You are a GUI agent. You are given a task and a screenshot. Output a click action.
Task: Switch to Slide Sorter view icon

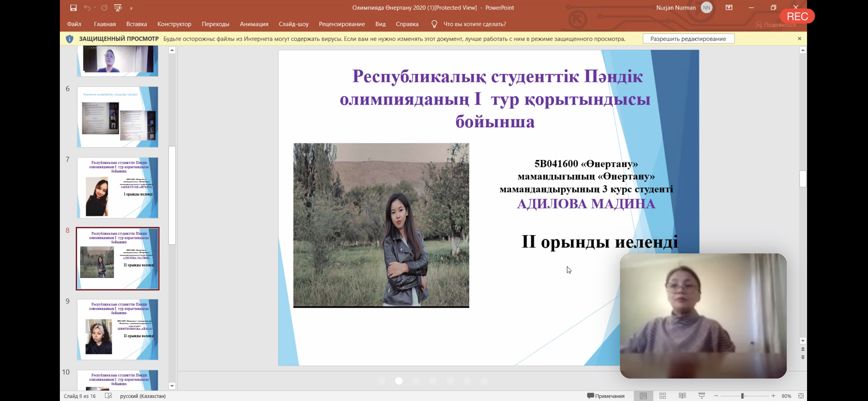click(x=663, y=396)
